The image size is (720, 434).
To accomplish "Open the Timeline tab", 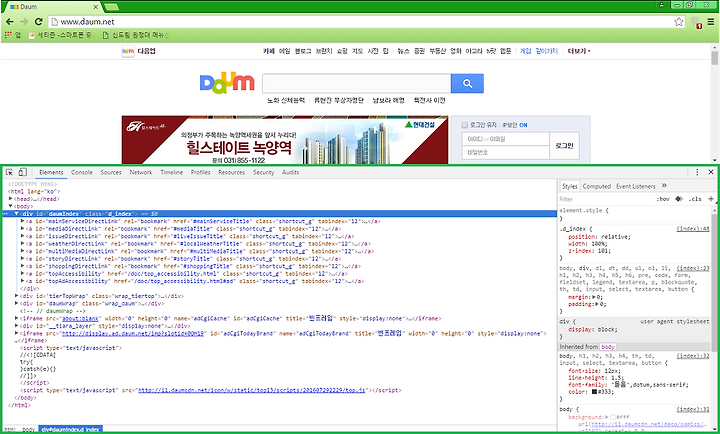I will point(171,172).
